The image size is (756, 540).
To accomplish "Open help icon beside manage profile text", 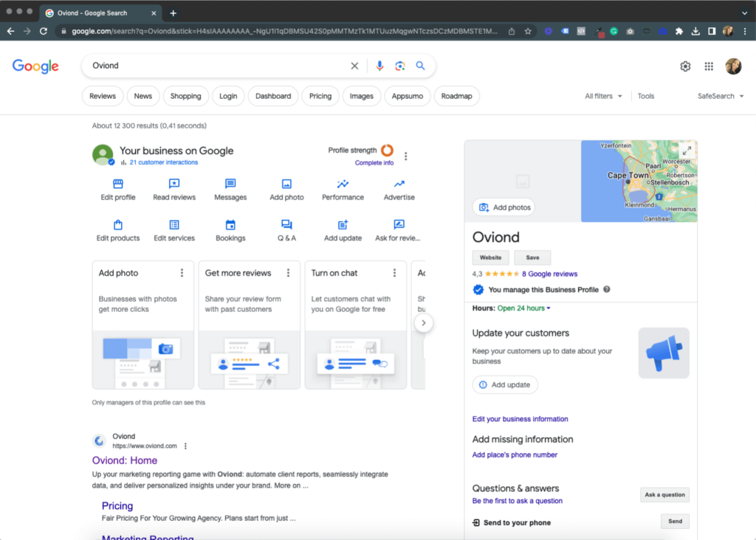I will pyautogui.click(x=607, y=289).
